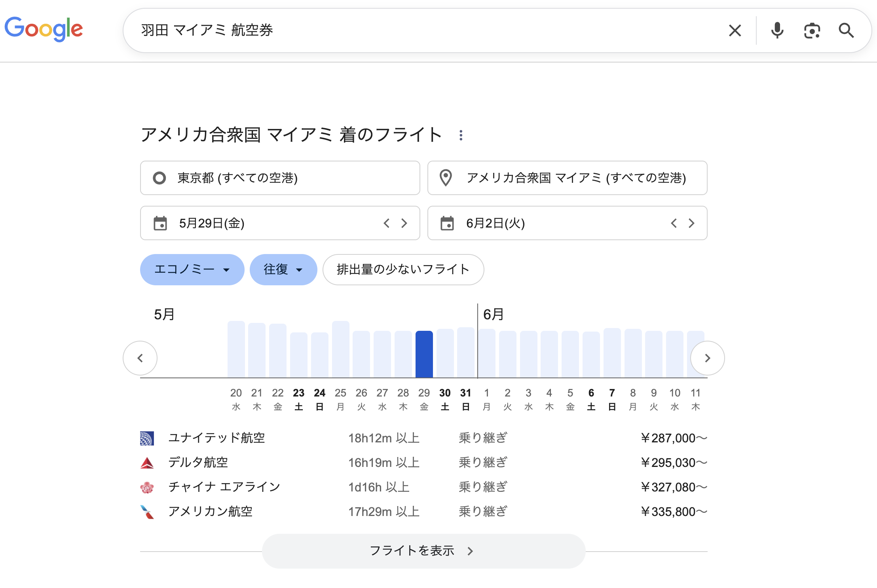Select the June 1 Monday price bar

coord(487,353)
